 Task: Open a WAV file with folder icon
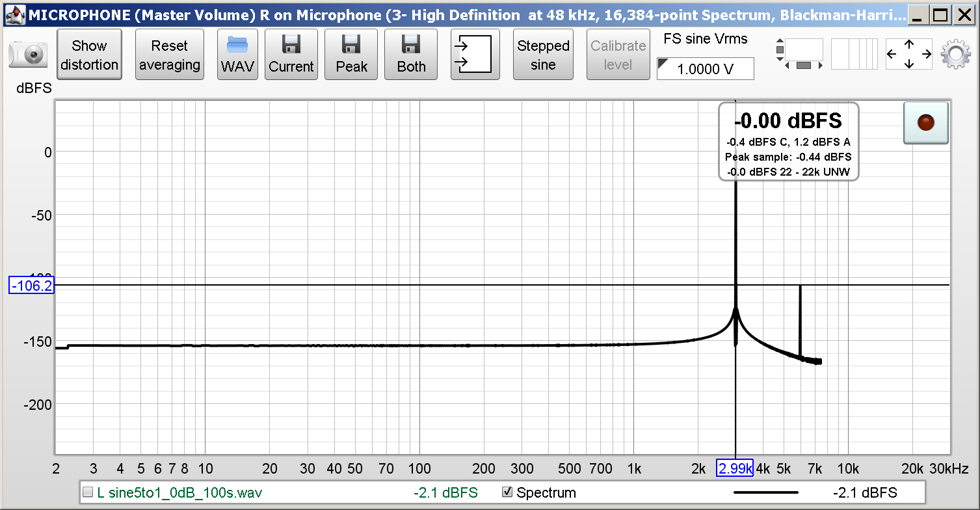tap(237, 55)
